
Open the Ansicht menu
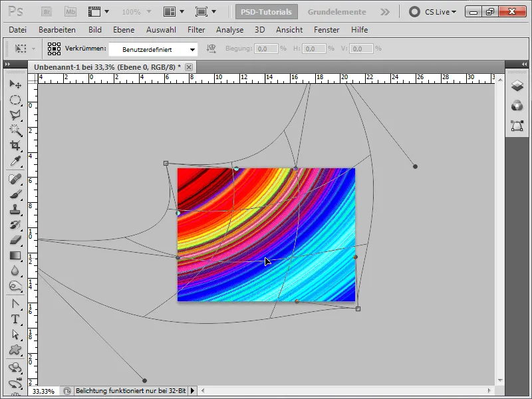(x=289, y=30)
